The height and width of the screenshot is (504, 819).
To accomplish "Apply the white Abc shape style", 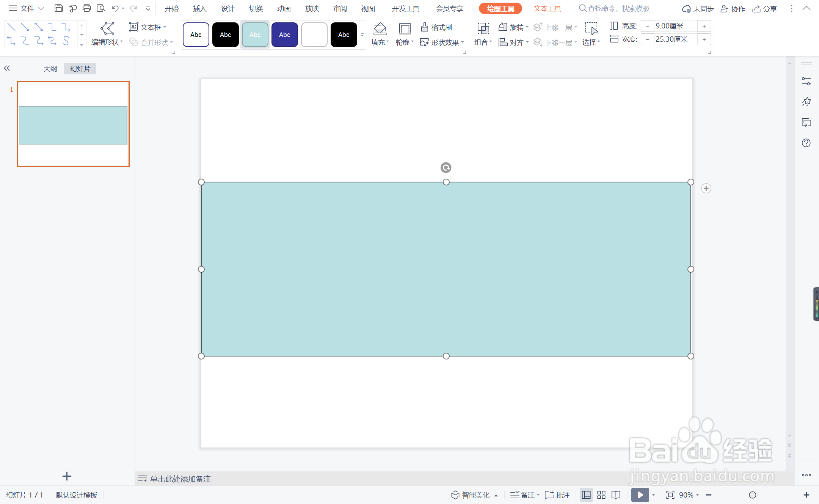I will pyautogui.click(x=196, y=35).
